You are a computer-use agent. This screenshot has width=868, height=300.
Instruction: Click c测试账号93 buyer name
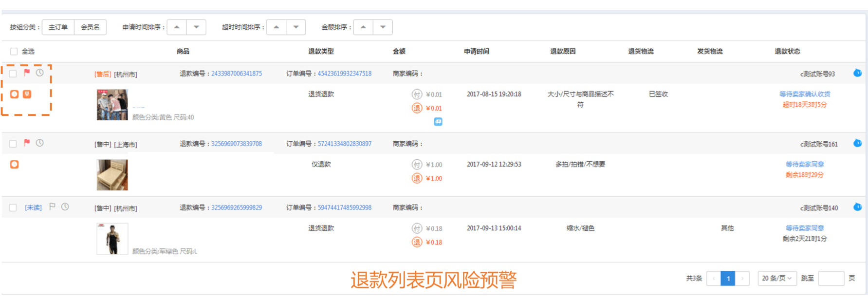coord(817,74)
